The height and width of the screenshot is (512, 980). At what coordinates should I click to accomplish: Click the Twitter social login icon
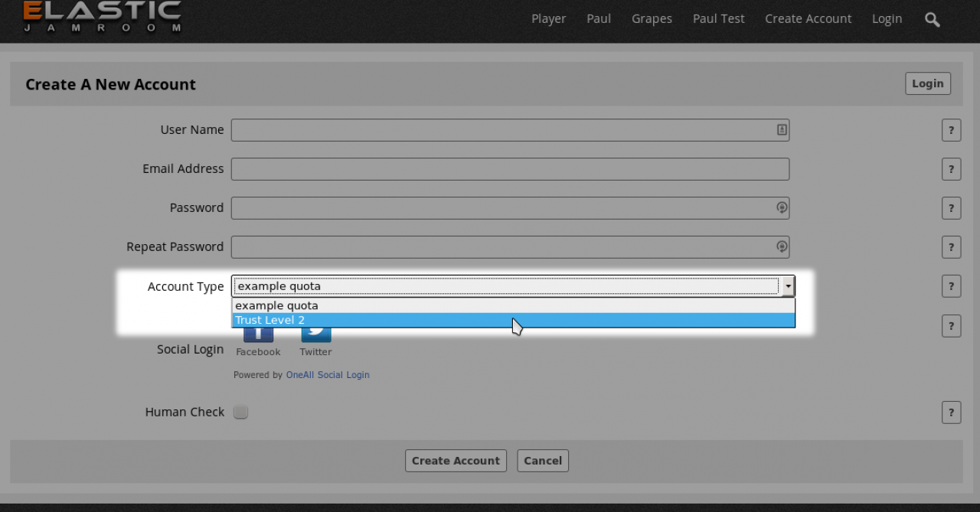tap(316, 334)
